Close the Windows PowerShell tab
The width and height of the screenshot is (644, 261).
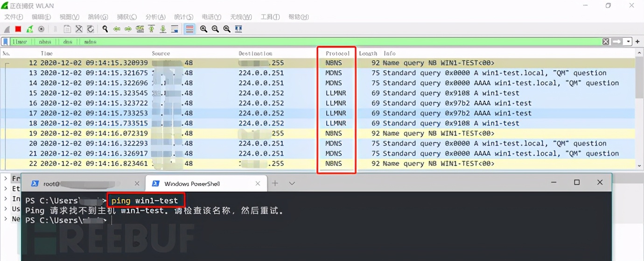pyautogui.click(x=258, y=184)
